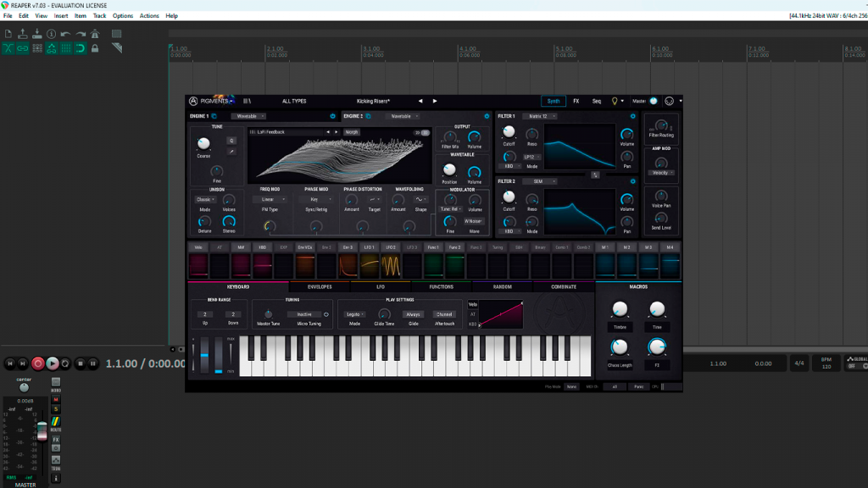
Task: Open the Legato play mode dropdown
Action: point(354,314)
